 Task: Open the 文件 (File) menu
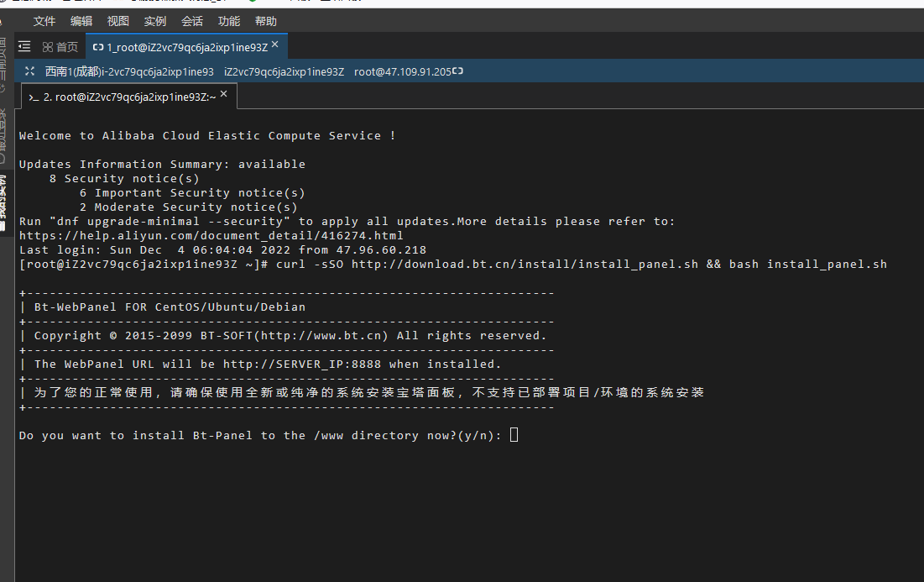coord(44,21)
